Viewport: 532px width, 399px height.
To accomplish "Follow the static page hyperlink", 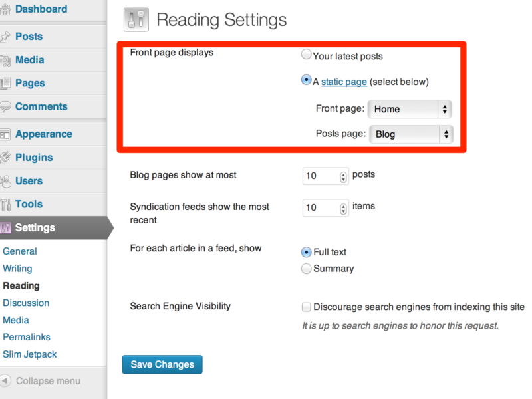I will pos(344,82).
